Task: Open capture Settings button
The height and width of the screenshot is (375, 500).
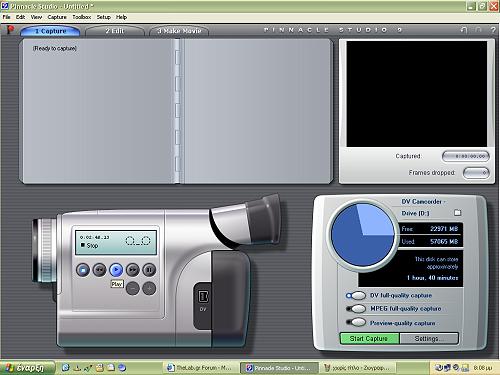Action: click(x=429, y=339)
